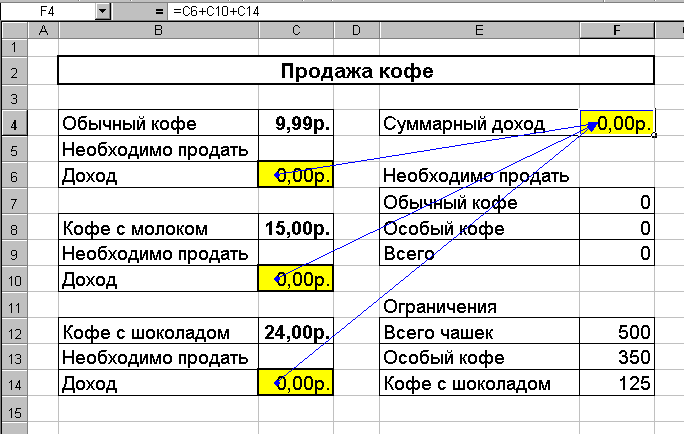Click the title cell 'Продажа кофе'
This screenshot has width=684, height=434.
tap(356, 71)
